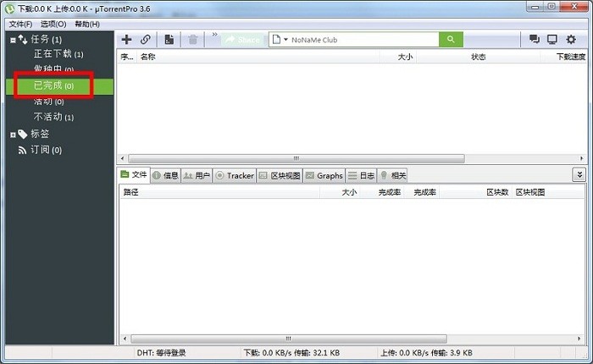Viewport: 593px width, 364px height.
Task: Click the 序... column header
Action: [x=127, y=57]
